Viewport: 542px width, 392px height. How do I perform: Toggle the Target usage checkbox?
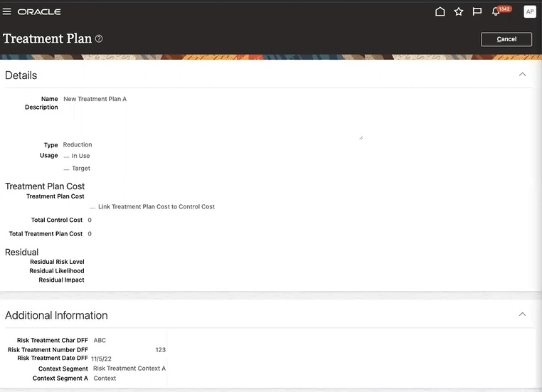[x=66, y=169]
